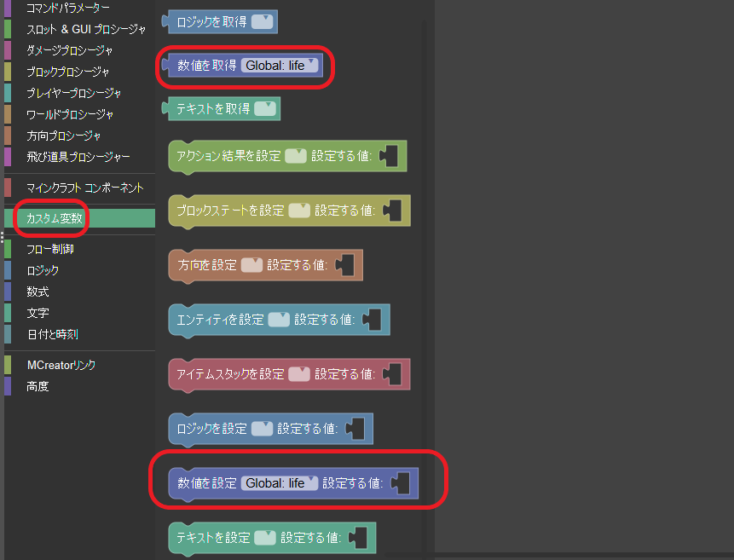
Task: Click the toolbox resize handle dots
Action: coord(2,238)
